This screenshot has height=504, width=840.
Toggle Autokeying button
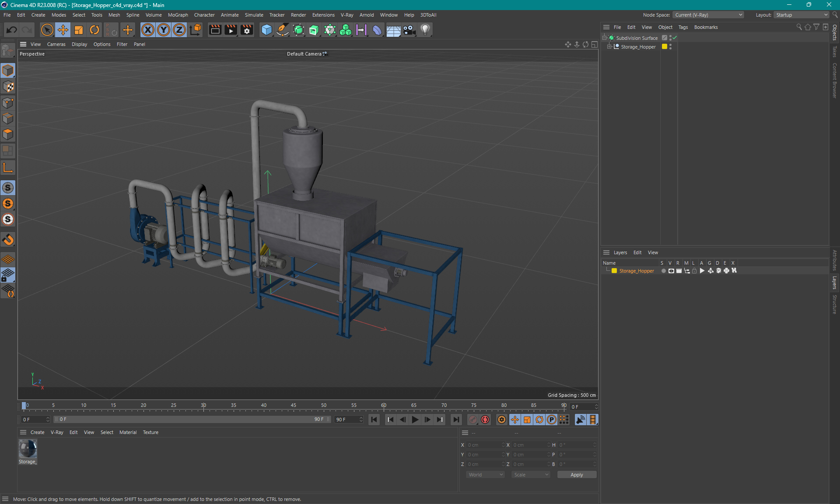coord(485,420)
